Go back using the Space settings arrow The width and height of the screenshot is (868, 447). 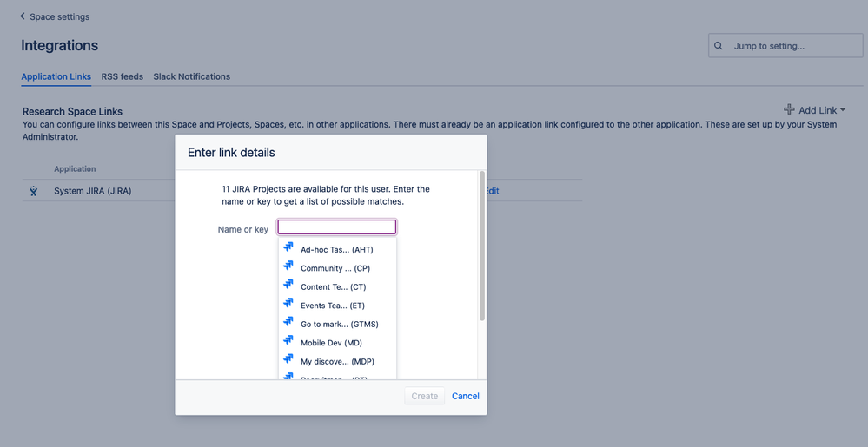[x=23, y=16]
